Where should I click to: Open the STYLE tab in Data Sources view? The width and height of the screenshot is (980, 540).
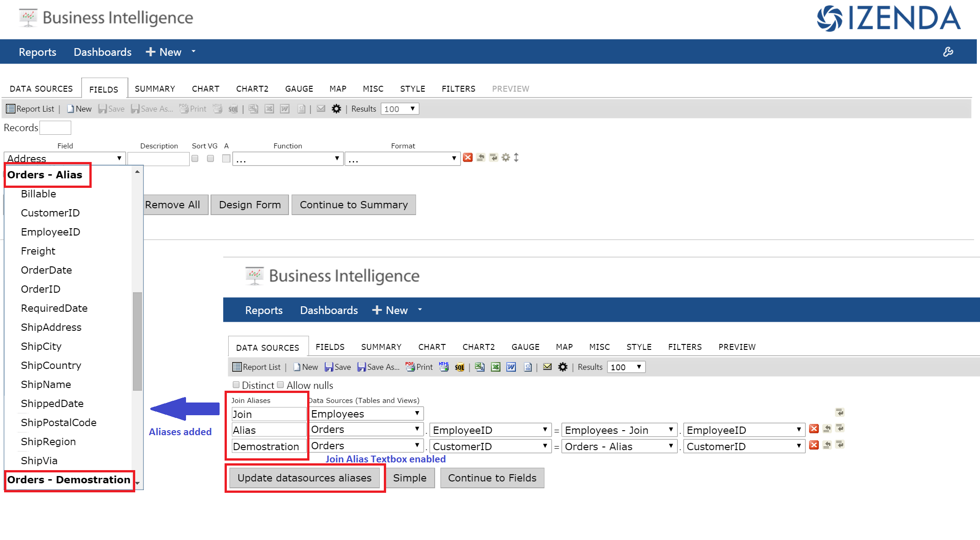point(639,347)
